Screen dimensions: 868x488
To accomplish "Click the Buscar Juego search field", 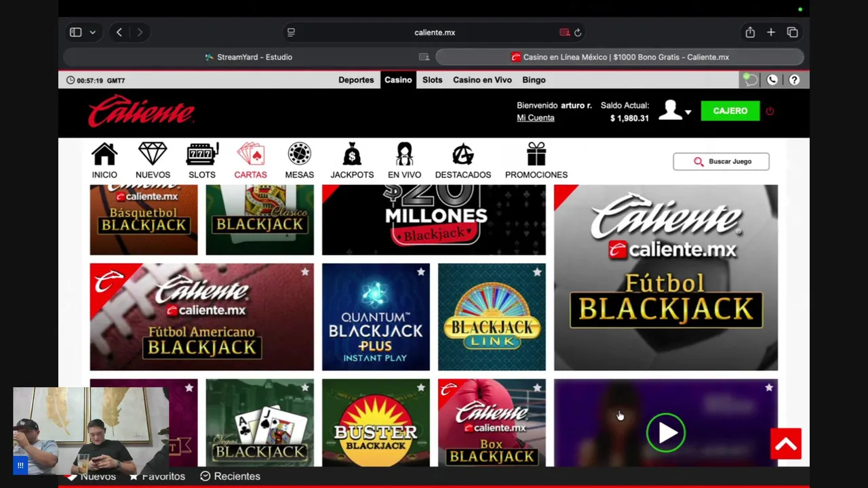I will (x=721, y=161).
